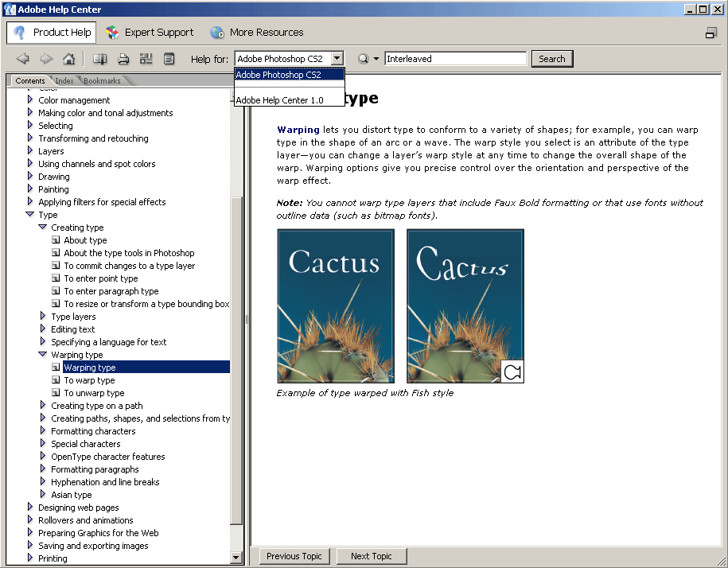
Task: Open the Help for product dropdown arrow
Action: (337, 59)
